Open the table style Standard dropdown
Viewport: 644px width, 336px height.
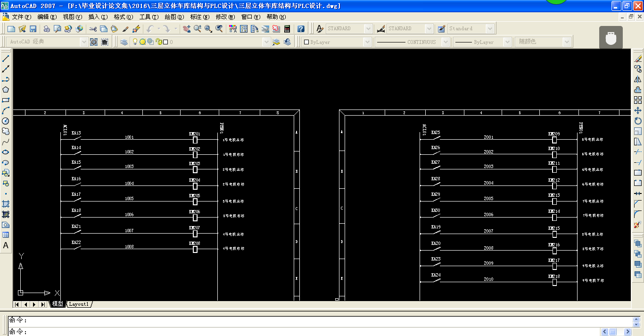(x=490, y=29)
